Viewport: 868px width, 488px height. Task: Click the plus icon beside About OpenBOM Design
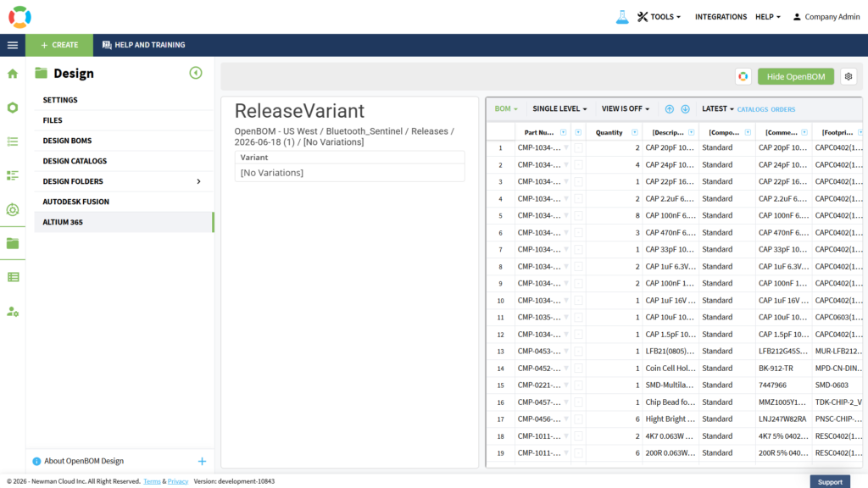(202, 461)
